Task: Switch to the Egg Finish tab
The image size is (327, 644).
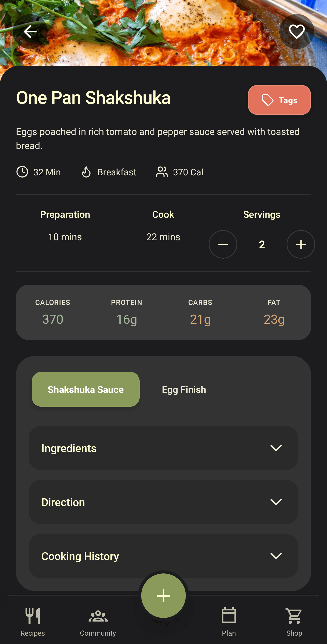Action: pyautogui.click(x=184, y=389)
